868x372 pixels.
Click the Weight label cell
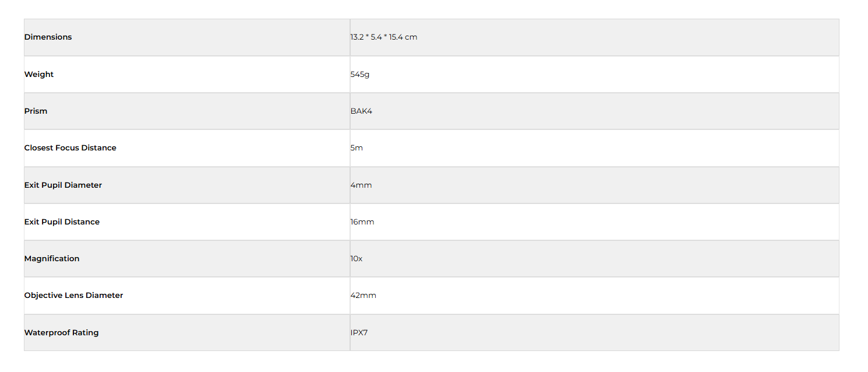(39, 75)
